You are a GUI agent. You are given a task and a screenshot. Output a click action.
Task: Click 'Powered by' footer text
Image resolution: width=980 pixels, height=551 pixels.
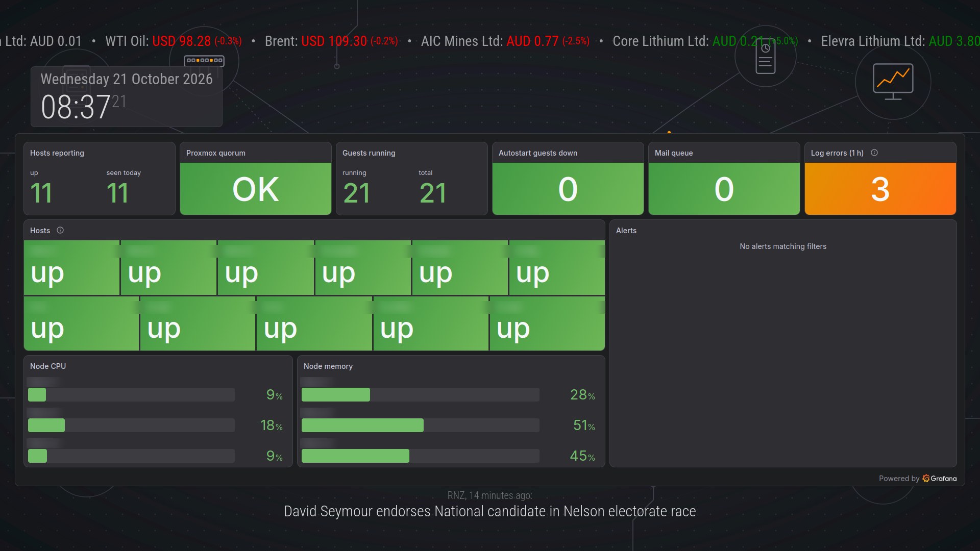tap(899, 479)
